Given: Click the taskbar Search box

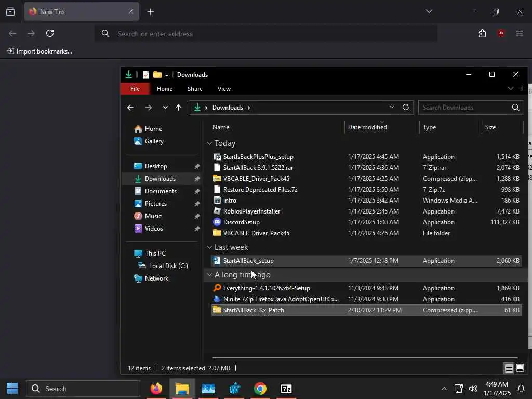Looking at the screenshot, I should [83, 389].
